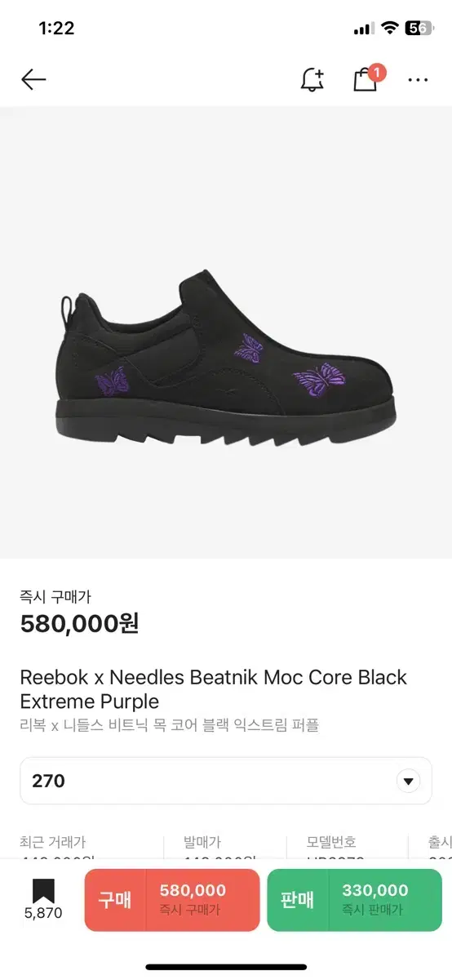Tap the 모델번호 info column

point(331,847)
